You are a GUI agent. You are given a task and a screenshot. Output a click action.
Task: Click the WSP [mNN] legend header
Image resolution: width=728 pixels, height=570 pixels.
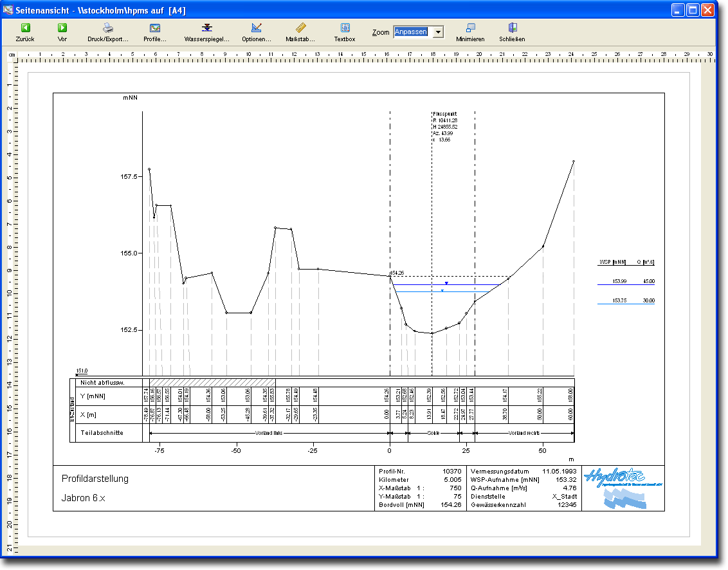click(x=612, y=262)
